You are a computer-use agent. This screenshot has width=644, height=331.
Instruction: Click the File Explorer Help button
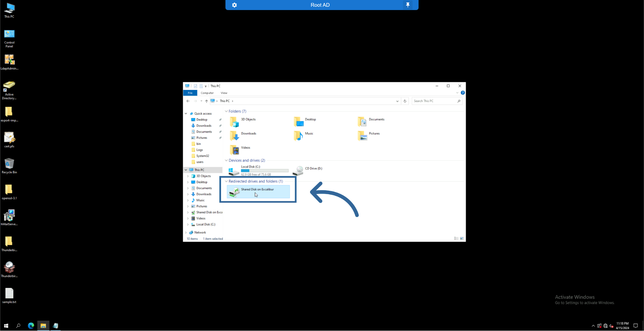pyautogui.click(x=463, y=93)
